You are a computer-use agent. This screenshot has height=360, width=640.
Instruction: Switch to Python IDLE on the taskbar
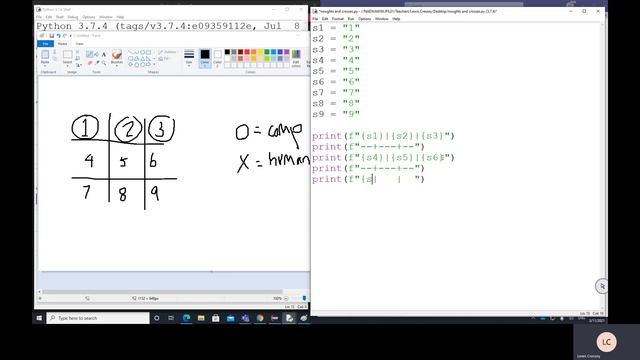pyautogui.click(x=289, y=318)
